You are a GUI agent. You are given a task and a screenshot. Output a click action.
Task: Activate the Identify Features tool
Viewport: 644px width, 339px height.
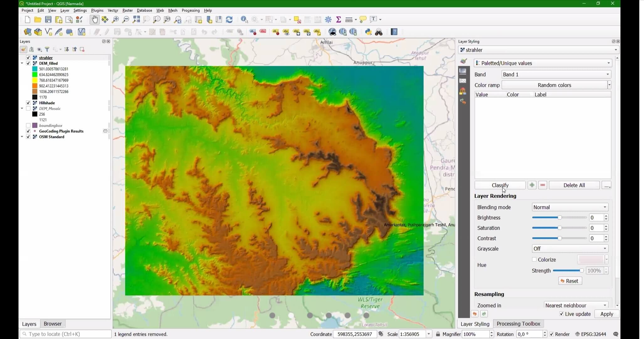244,19
